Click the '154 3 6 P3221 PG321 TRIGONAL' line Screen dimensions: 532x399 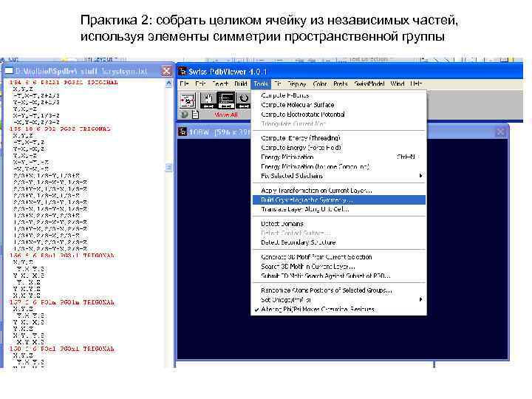[64, 83]
